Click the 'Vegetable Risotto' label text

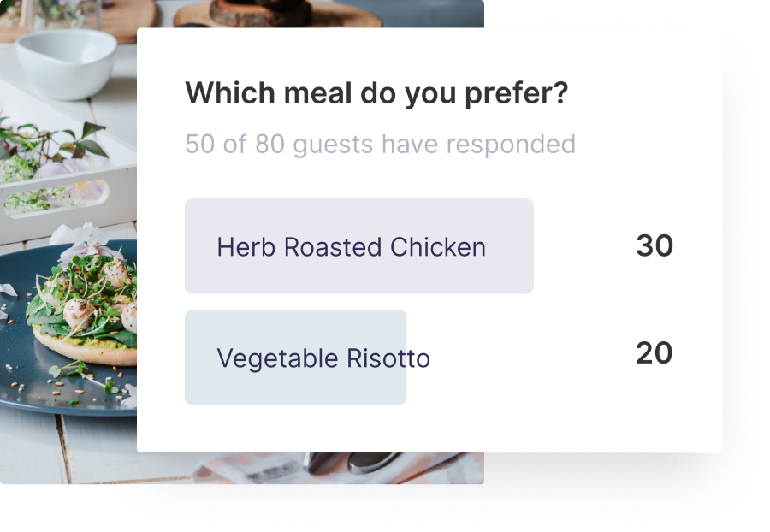pyautogui.click(x=323, y=358)
